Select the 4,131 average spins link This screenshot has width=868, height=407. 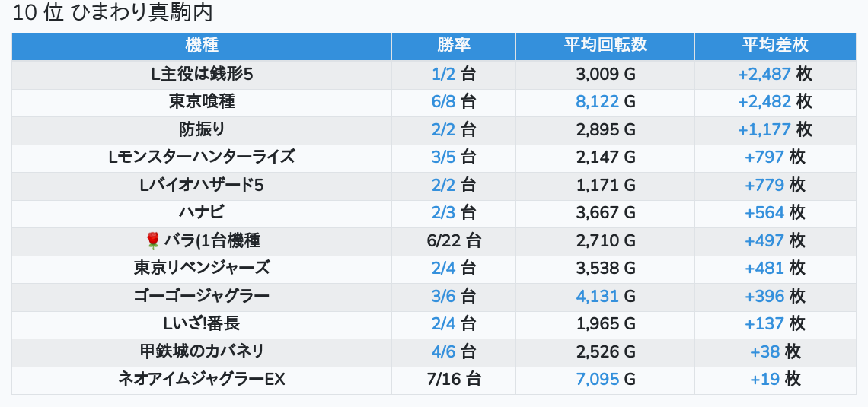[598, 296]
